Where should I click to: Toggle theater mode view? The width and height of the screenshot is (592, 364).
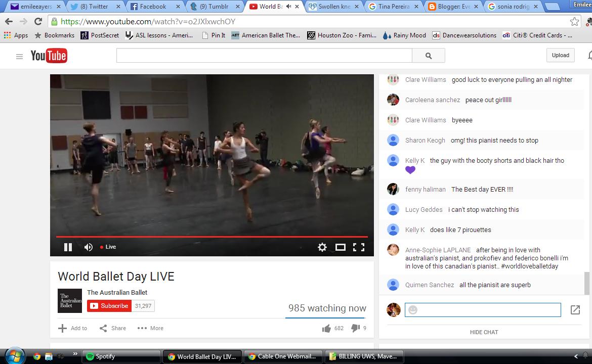pyautogui.click(x=341, y=247)
